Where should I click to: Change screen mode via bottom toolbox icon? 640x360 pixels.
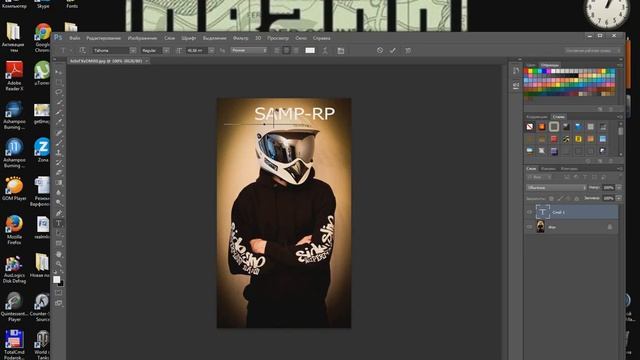click(59, 303)
